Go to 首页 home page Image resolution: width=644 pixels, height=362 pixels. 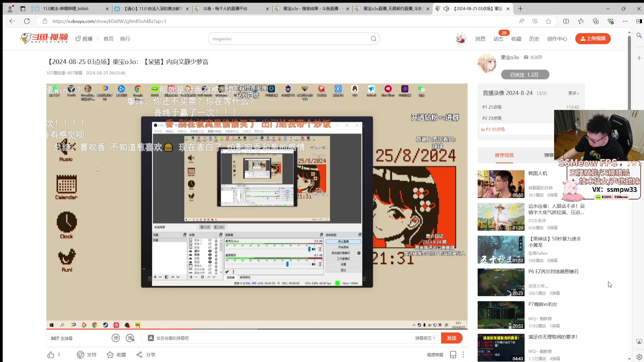click(x=108, y=39)
